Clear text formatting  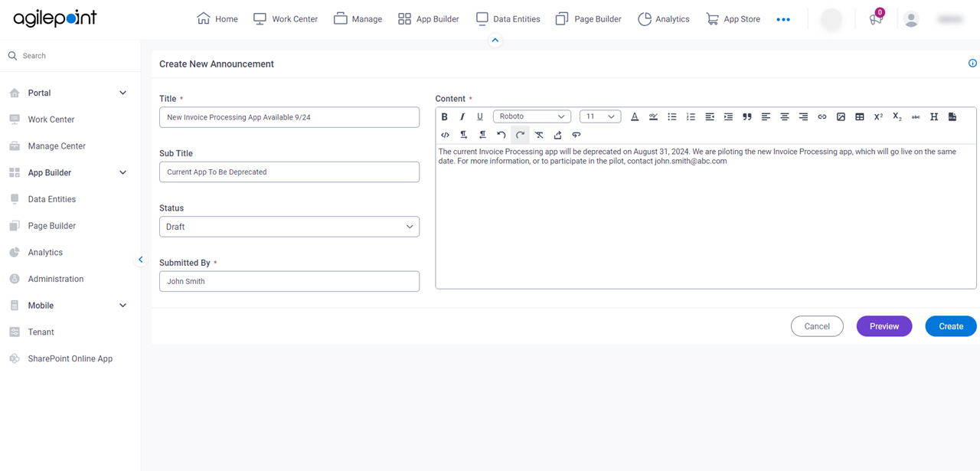(x=539, y=135)
